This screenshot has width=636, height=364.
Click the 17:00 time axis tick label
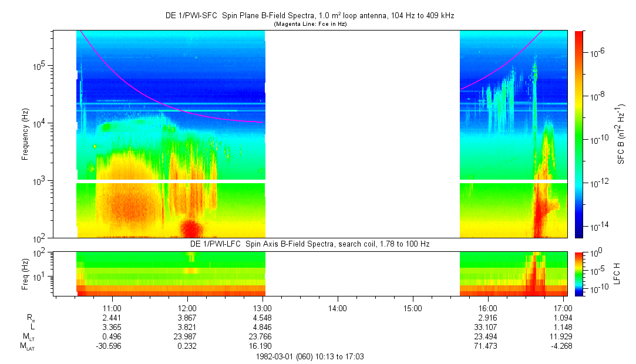pyautogui.click(x=563, y=308)
